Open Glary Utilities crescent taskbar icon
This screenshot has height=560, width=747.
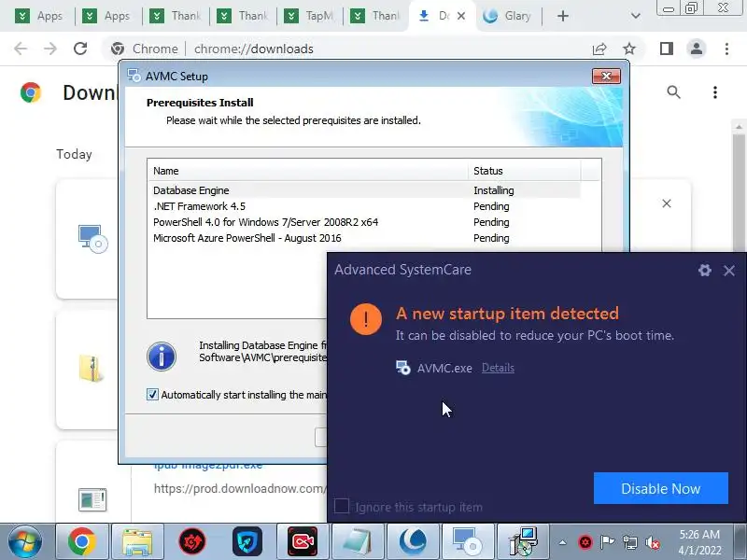[413, 541]
